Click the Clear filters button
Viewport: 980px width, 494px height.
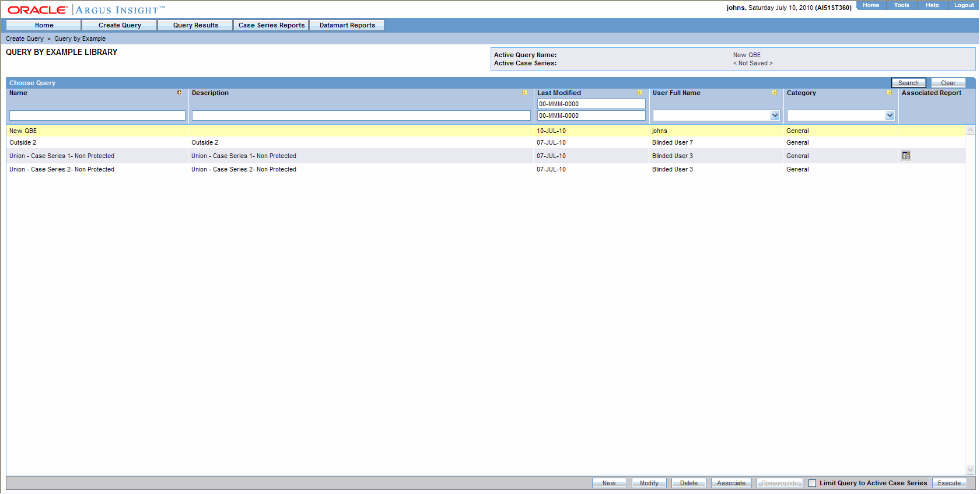[948, 83]
